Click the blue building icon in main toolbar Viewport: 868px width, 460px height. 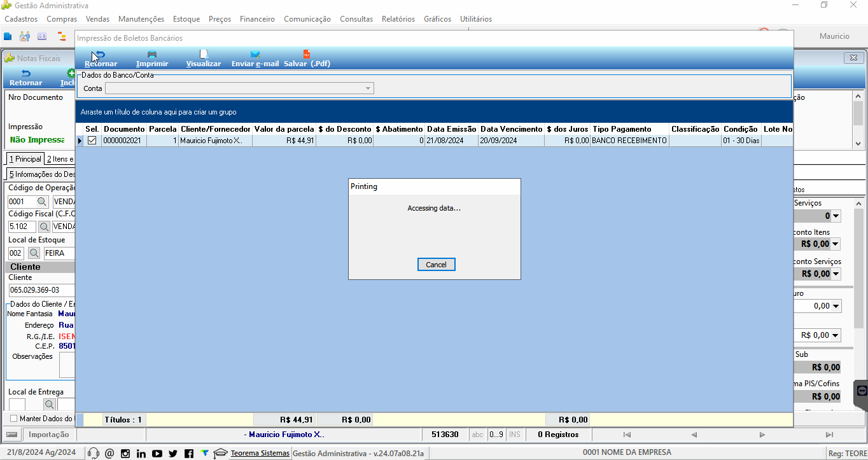pos(8,36)
